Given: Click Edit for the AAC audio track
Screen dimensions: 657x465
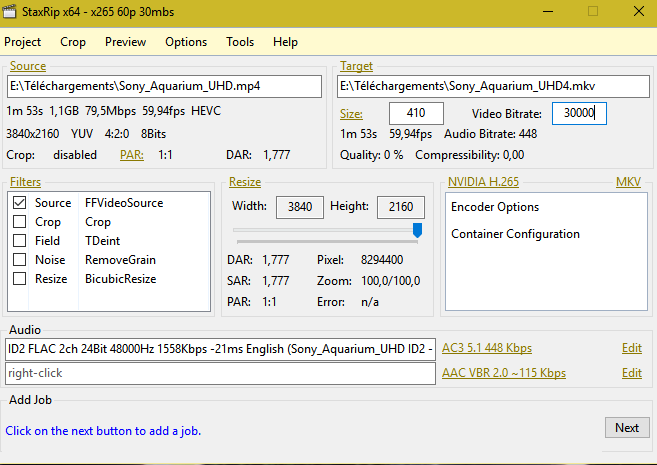Looking at the screenshot, I should tap(632, 373).
